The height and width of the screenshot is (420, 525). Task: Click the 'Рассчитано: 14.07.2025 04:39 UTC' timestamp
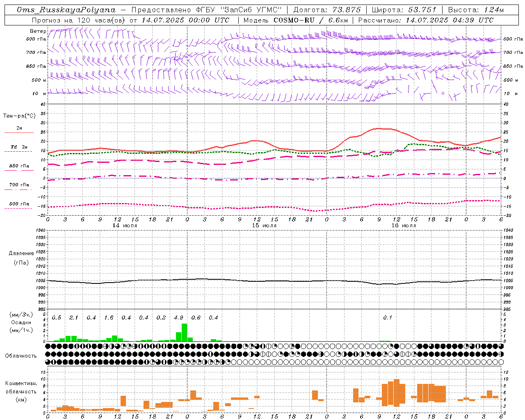pyautogui.click(x=426, y=20)
